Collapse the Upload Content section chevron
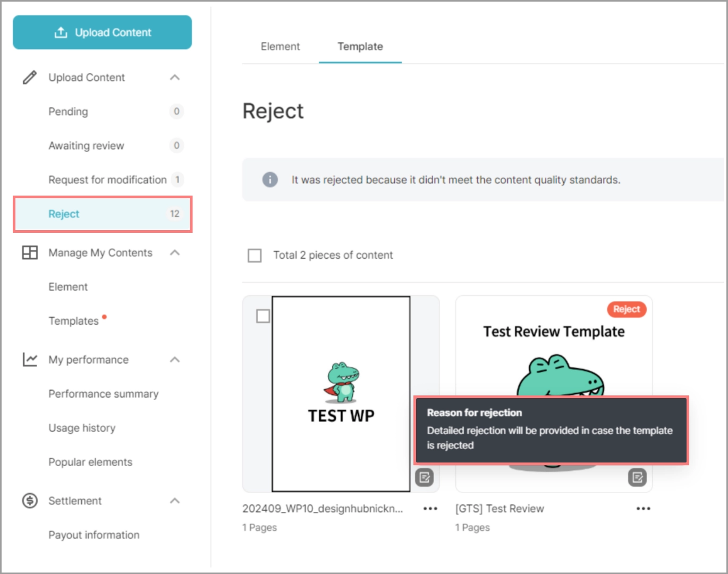The width and height of the screenshot is (728, 574). click(175, 78)
